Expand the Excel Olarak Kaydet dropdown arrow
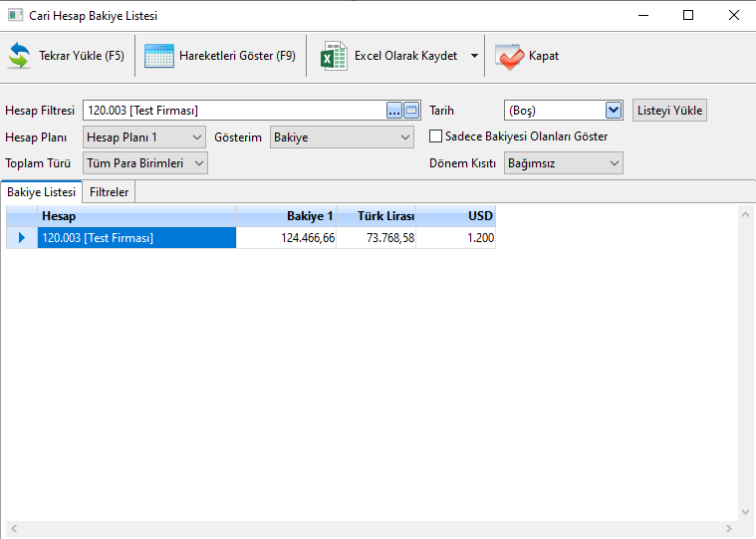This screenshot has height=539, width=756. click(474, 57)
